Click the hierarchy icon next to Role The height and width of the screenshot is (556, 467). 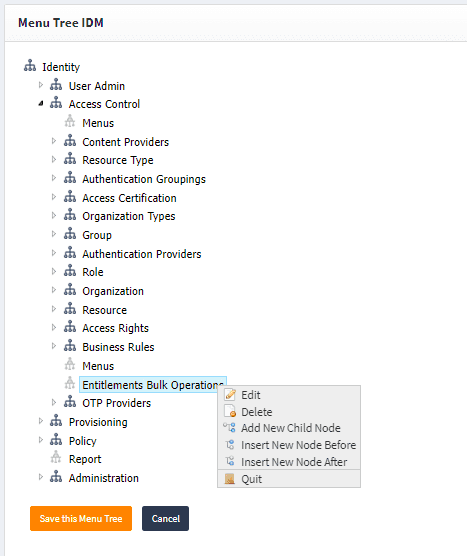[x=70, y=271]
